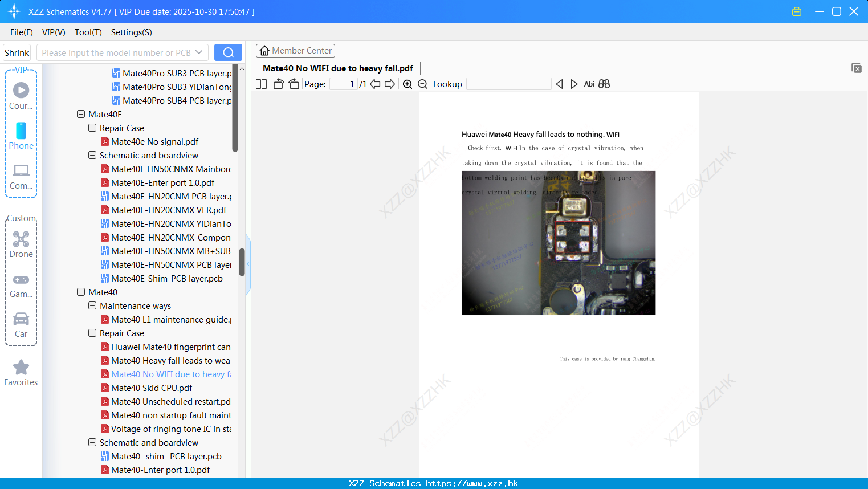This screenshot has height=489, width=868.
Task: Collapse Repair Case under Mate40E
Action: (x=92, y=128)
